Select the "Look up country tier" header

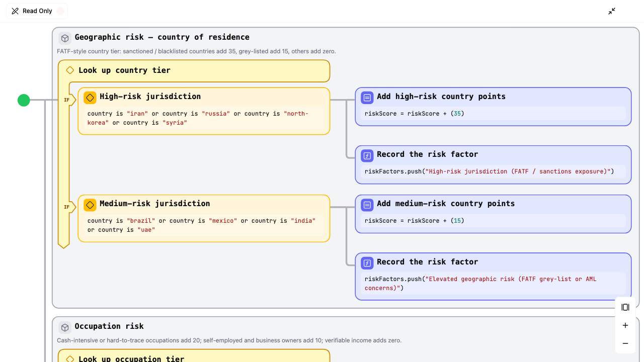coord(124,70)
